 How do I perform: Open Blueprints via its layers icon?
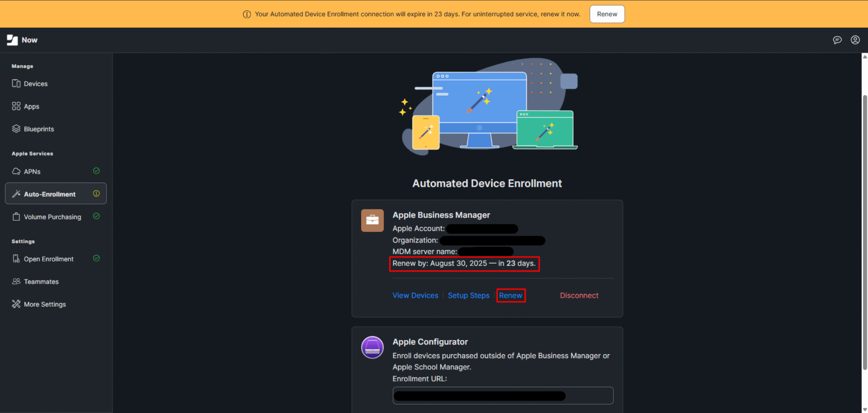pos(16,128)
